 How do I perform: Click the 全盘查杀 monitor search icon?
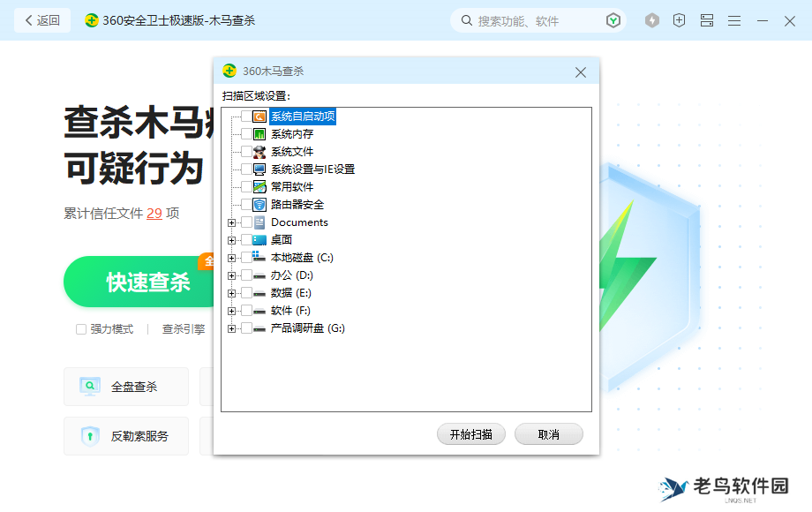90,387
